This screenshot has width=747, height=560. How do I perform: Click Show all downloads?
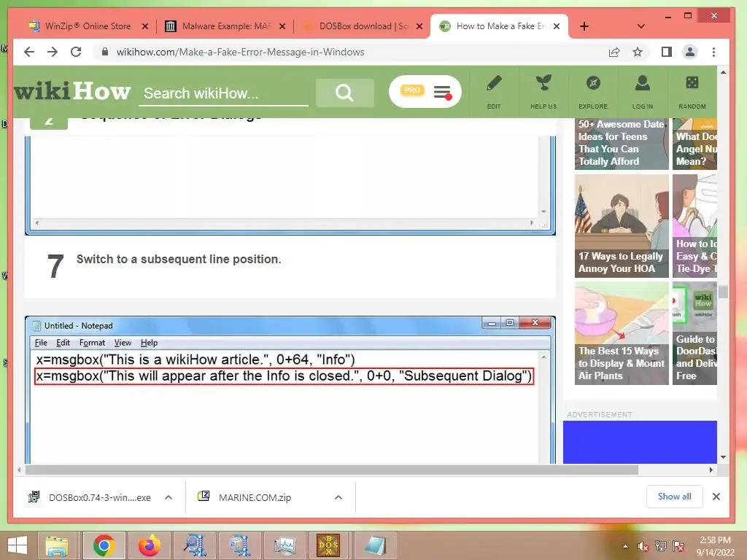675,496
